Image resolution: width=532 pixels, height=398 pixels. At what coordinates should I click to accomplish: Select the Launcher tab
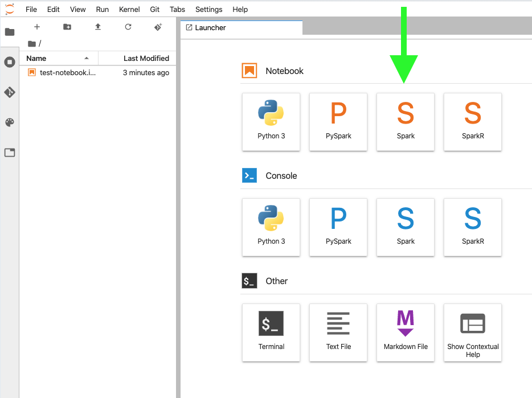click(x=242, y=28)
